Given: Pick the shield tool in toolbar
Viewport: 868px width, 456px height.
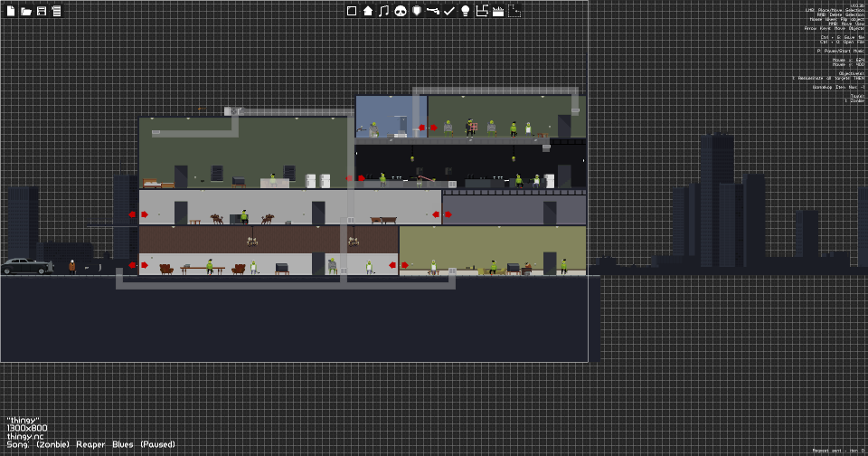Looking at the screenshot, I should pyautogui.click(x=417, y=11).
